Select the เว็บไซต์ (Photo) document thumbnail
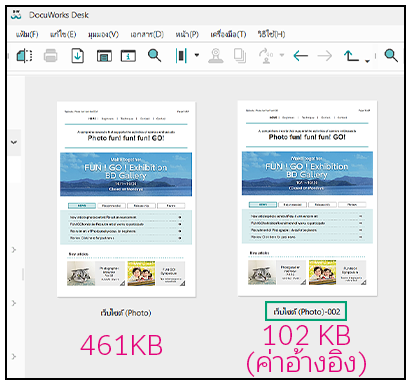This screenshot has width=411, height=385. tap(126, 199)
